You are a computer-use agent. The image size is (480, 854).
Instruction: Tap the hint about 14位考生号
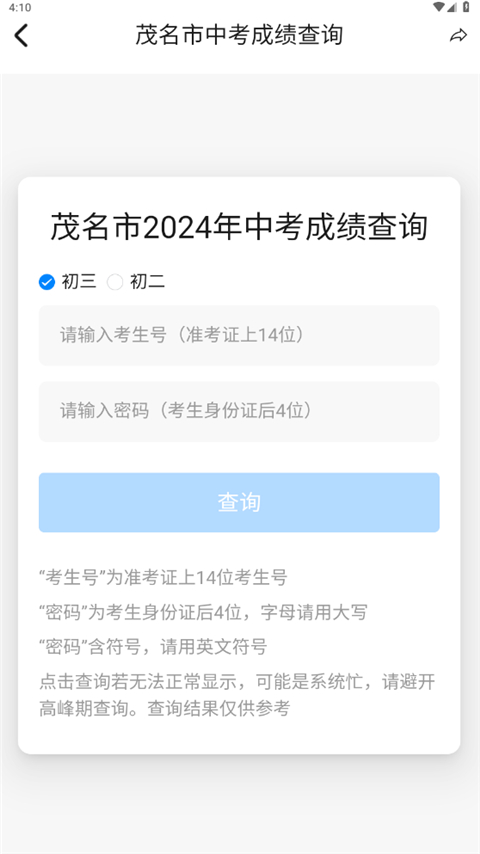click(163, 577)
